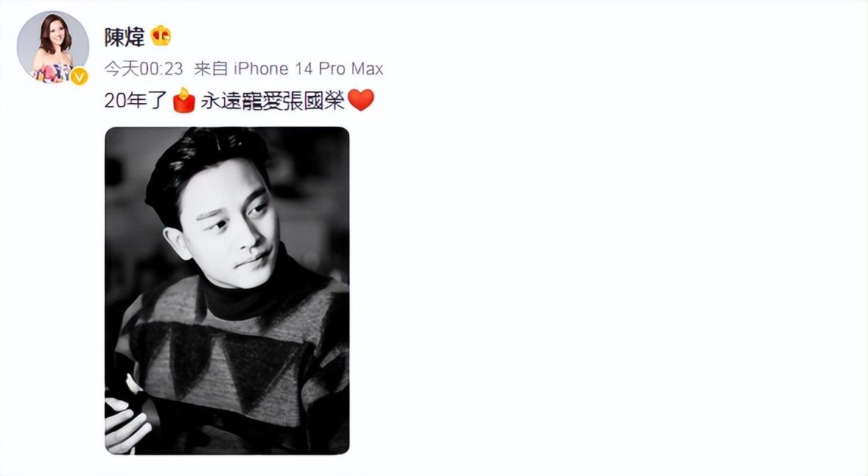The width and height of the screenshot is (868, 476).
Task: Click the red candle emoji
Action: click(183, 100)
